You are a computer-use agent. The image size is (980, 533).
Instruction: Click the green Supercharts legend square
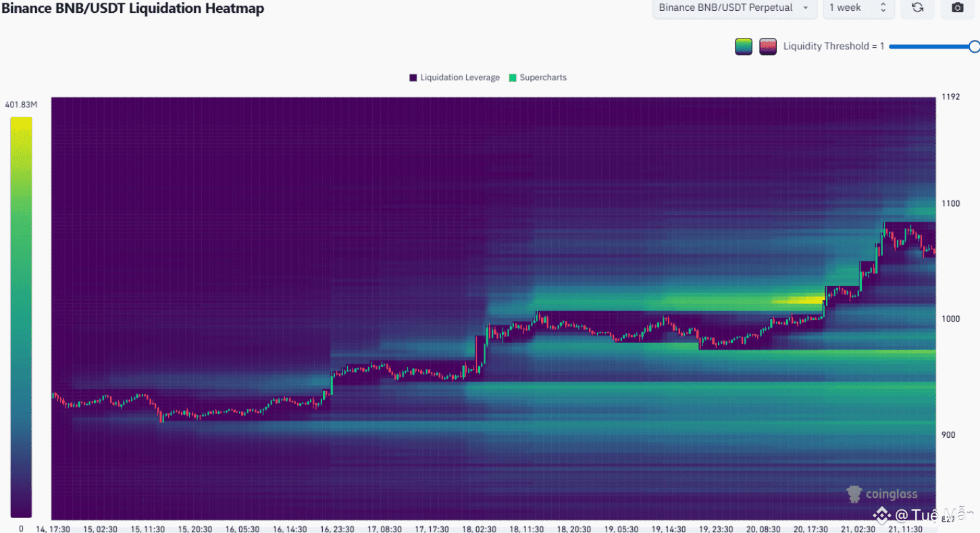click(x=513, y=78)
